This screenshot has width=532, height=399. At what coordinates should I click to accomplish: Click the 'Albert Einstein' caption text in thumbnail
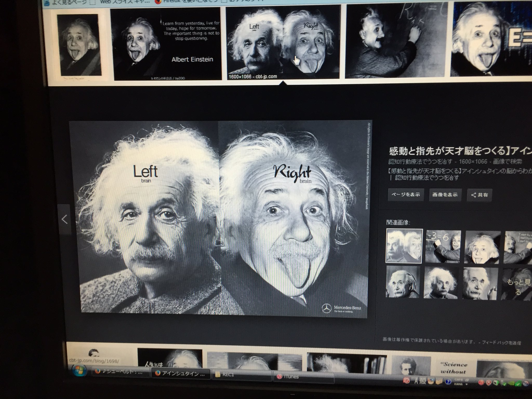pyautogui.click(x=192, y=59)
